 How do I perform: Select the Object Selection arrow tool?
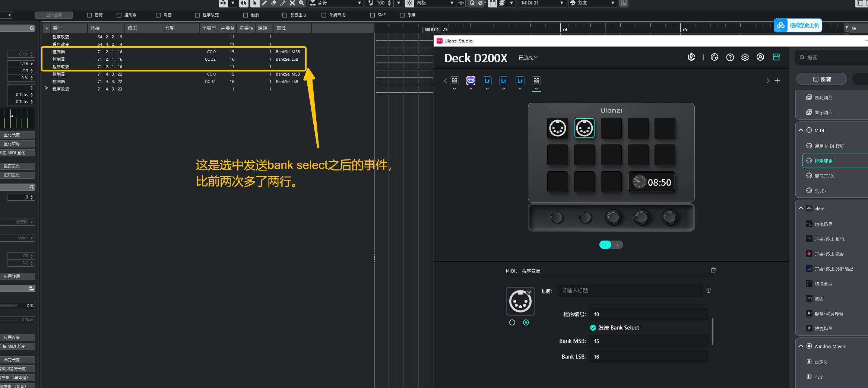coord(255,3)
